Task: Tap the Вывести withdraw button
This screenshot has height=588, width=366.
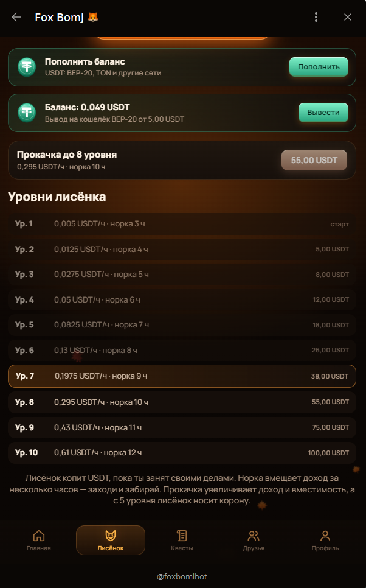Action: click(x=323, y=113)
